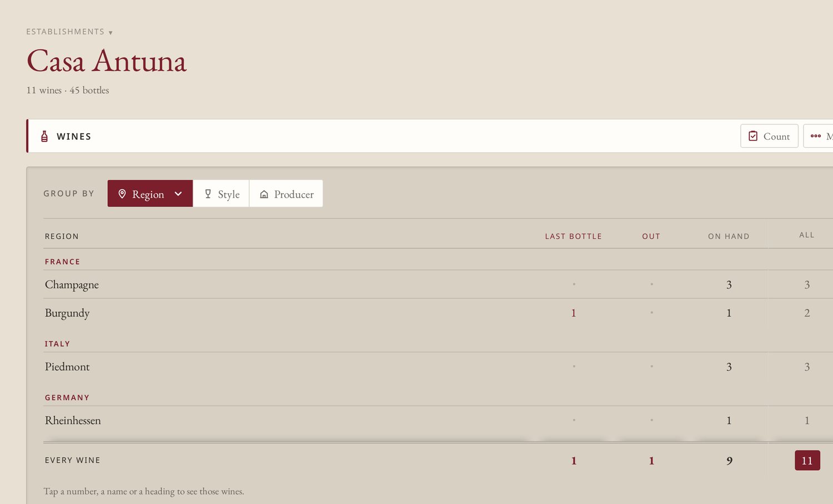Open the France heading

pyautogui.click(x=63, y=261)
